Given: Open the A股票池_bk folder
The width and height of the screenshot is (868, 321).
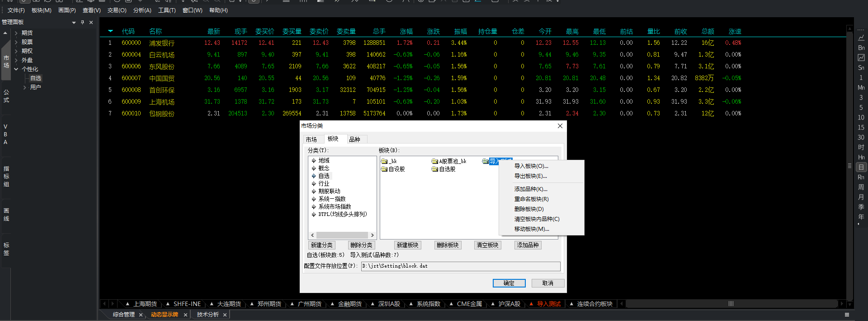Looking at the screenshot, I should click(435, 161).
